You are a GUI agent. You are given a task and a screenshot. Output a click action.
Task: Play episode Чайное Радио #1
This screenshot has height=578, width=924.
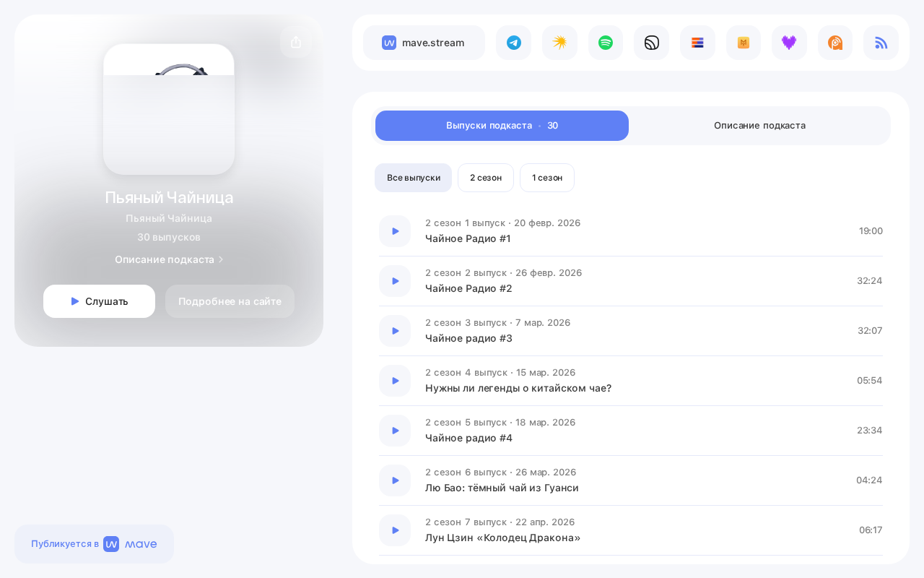[395, 231]
